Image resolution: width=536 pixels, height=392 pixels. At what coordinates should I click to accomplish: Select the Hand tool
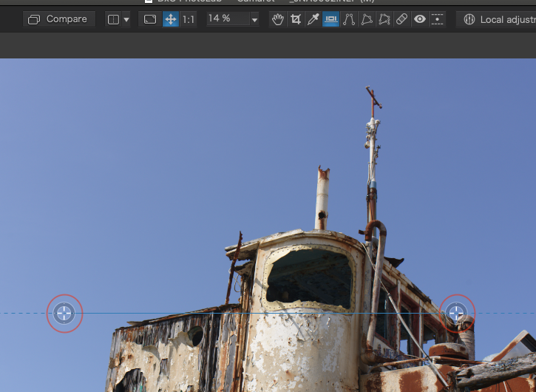(278, 19)
